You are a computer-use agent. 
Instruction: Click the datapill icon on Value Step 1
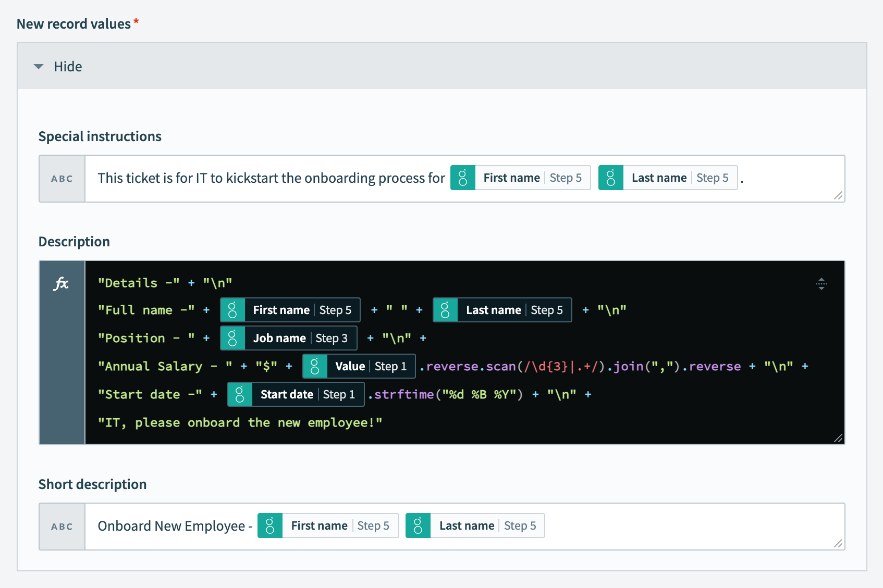315,366
